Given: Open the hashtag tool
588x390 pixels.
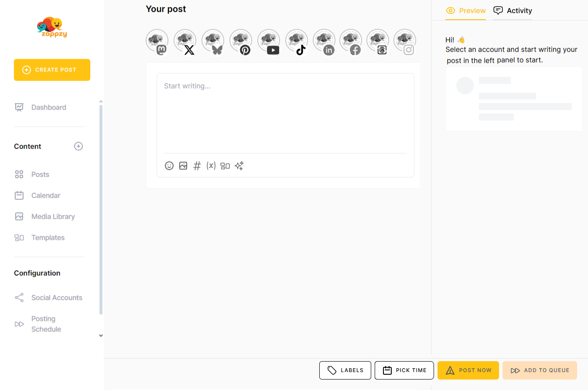Looking at the screenshot, I should click(197, 166).
